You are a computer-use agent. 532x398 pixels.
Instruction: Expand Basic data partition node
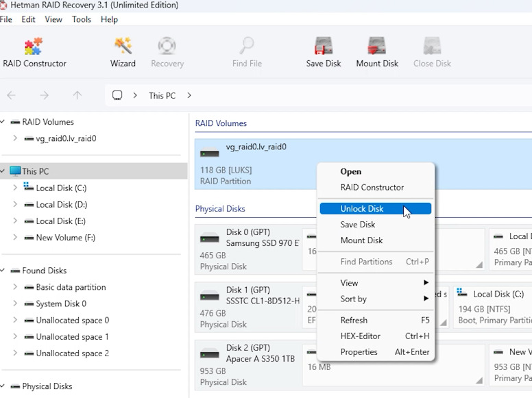click(x=15, y=287)
